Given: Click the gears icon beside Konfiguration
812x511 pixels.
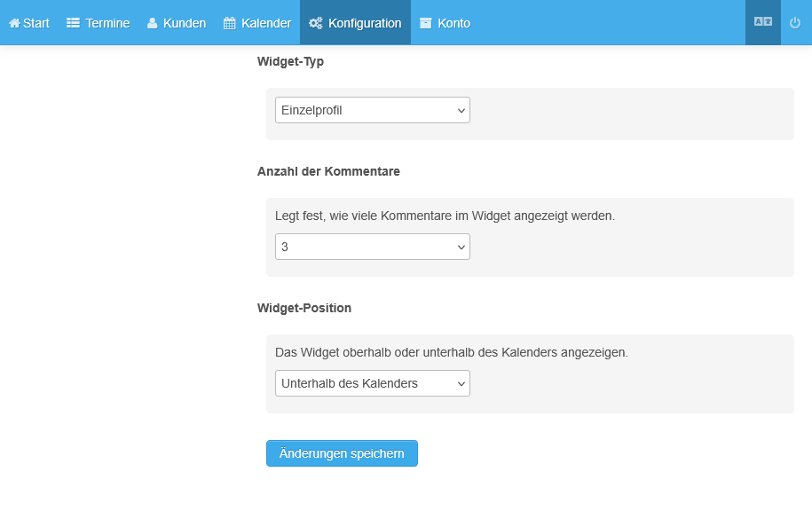Looking at the screenshot, I should tap(315, 23).
